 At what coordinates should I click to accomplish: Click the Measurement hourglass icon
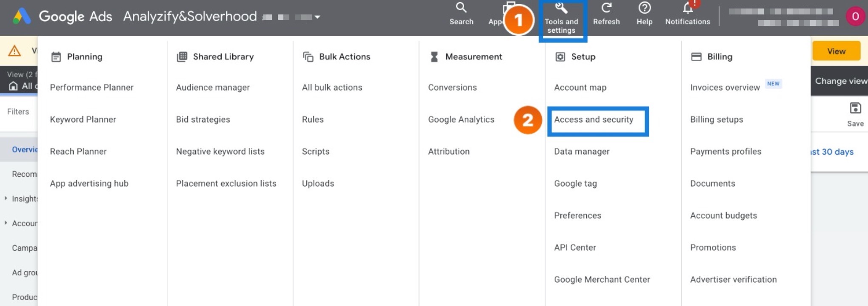[x=434, y=57]
